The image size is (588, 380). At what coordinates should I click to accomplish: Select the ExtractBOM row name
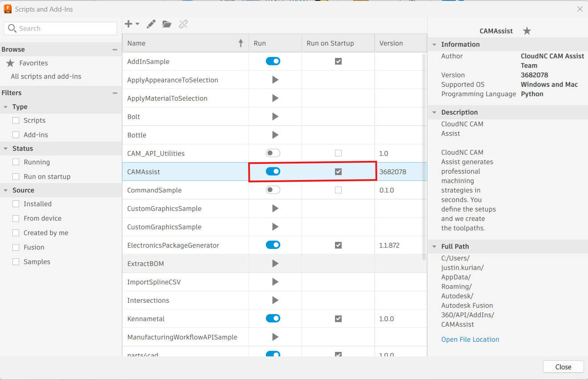pos(146,263)
